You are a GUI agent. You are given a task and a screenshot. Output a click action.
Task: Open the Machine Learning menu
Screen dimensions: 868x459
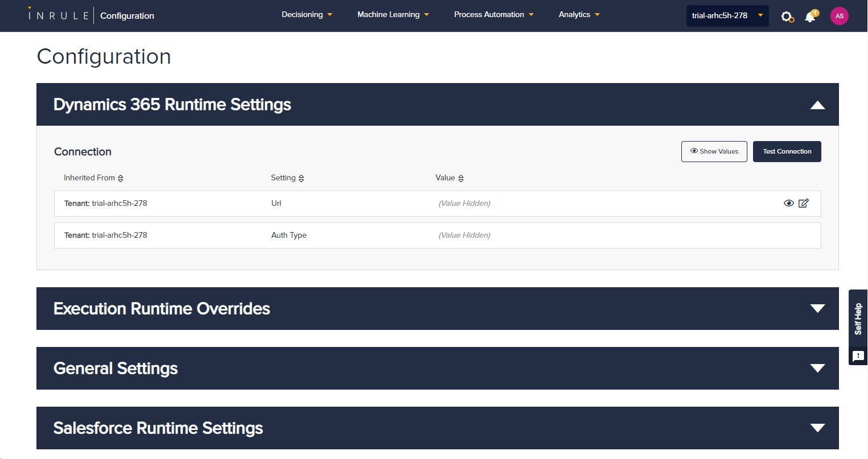pyautogui.click(x=393, y=15)
